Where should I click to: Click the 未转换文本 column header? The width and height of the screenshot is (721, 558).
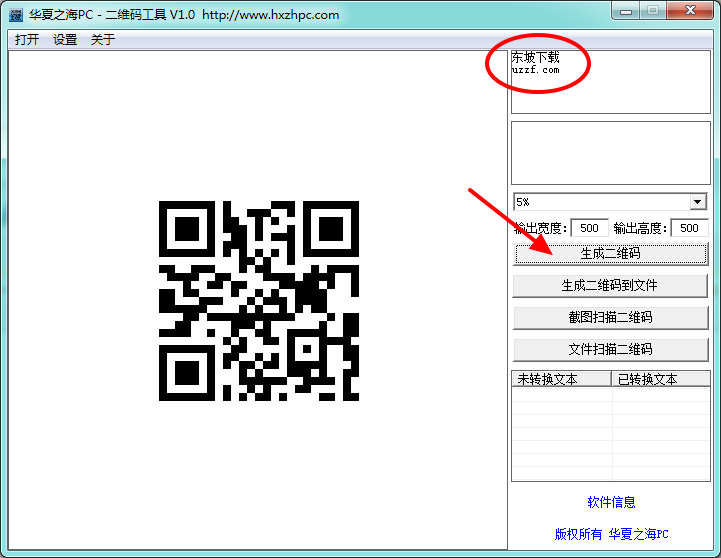561,379
